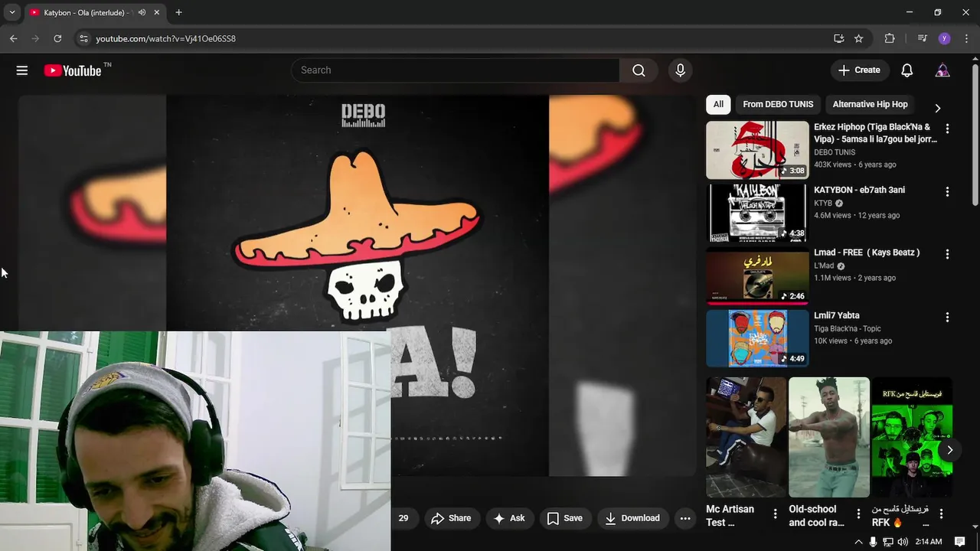Bookmark this page with star icon
980x551 pixels.
click(859, 38)
